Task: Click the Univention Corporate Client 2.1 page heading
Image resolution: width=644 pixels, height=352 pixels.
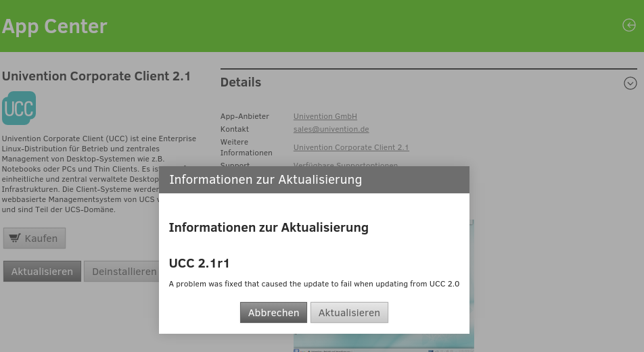Action: [97, 76]
